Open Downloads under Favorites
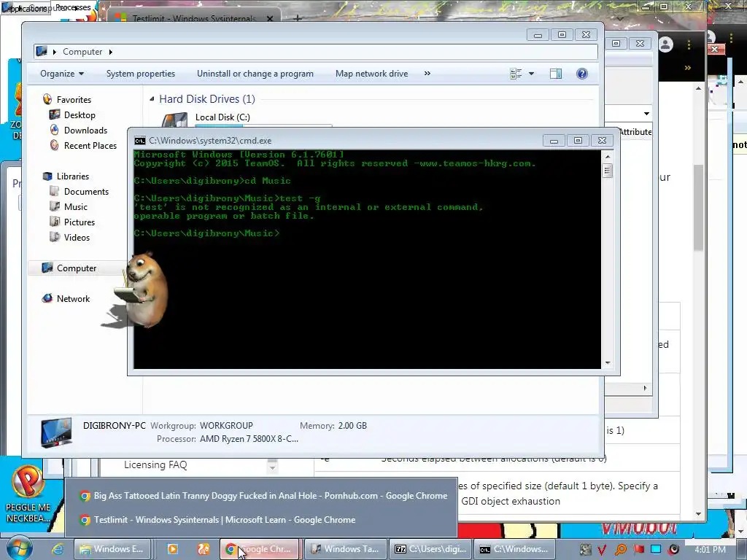Screen dimensions: 747x560 (85, 130)
